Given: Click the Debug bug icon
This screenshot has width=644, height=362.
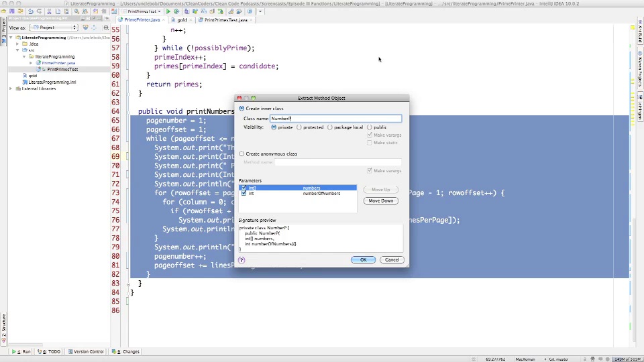Looking at the screenshot, I should tap(176, 11).
